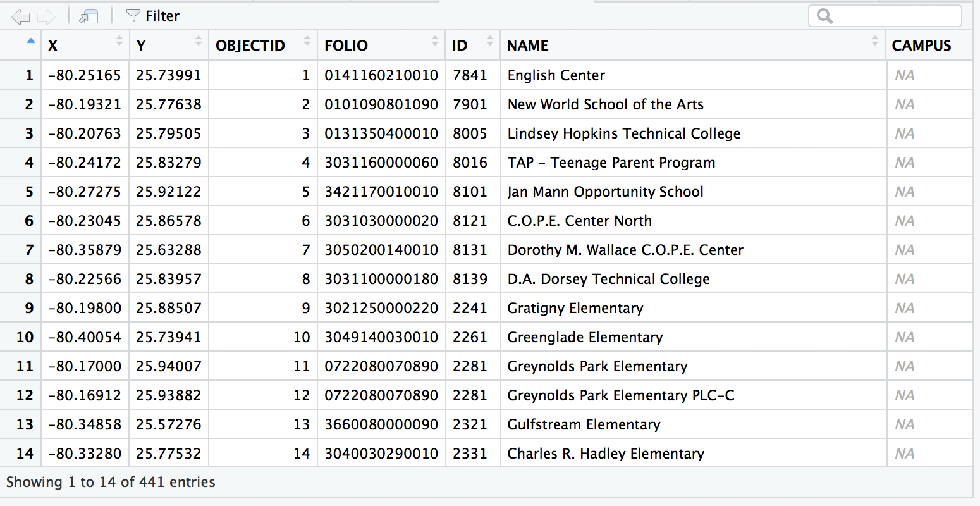
Task: Select FOLIO value 0101090801090
Action: tap(381, 104)
